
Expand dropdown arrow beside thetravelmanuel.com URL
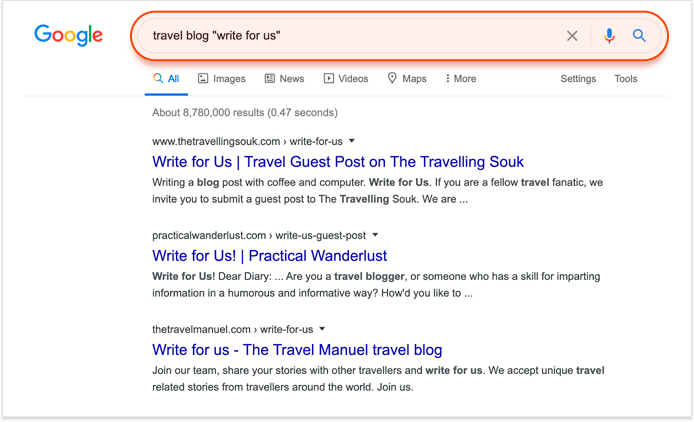[322, 329]
